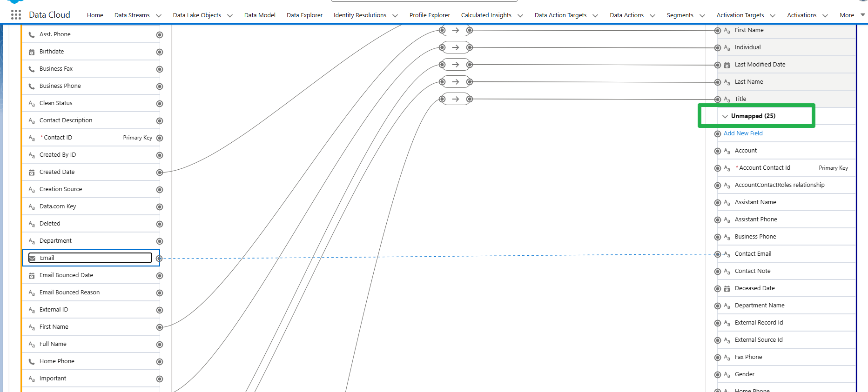Click the connector dot on Contact ID row
Viewport: 868px width, 392px height.
point(160,138)
